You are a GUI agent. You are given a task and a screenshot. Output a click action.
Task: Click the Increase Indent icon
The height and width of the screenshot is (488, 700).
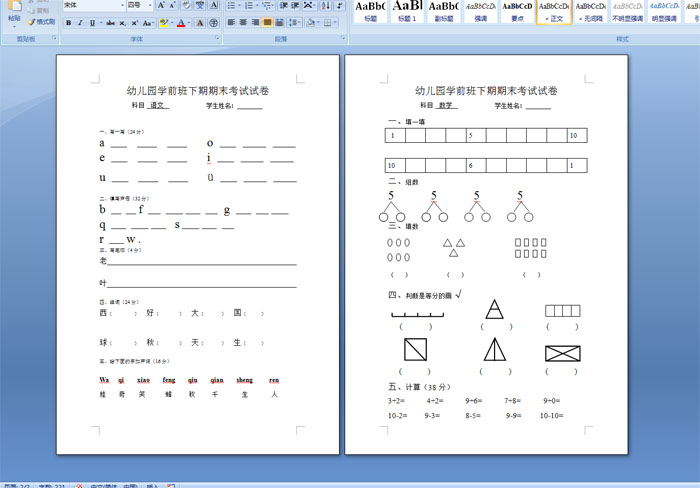(x=295, y=5)
